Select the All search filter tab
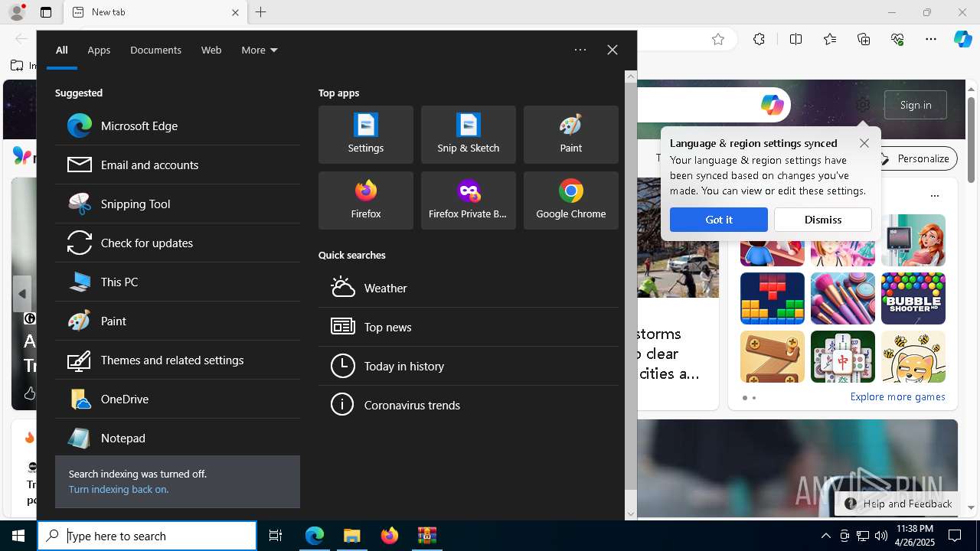The height and width of the screenshot is (551, 980). (x=62, y=50)
